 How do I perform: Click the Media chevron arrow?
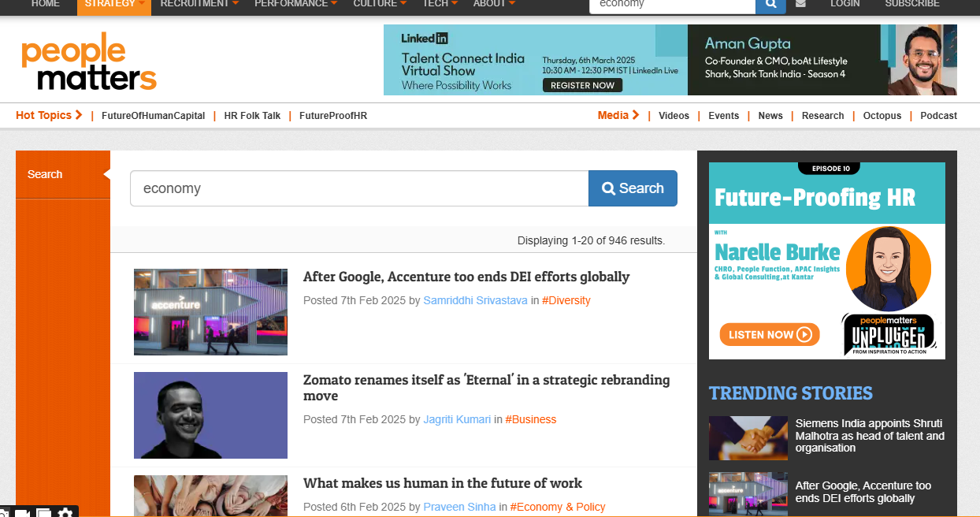point(635,115)
